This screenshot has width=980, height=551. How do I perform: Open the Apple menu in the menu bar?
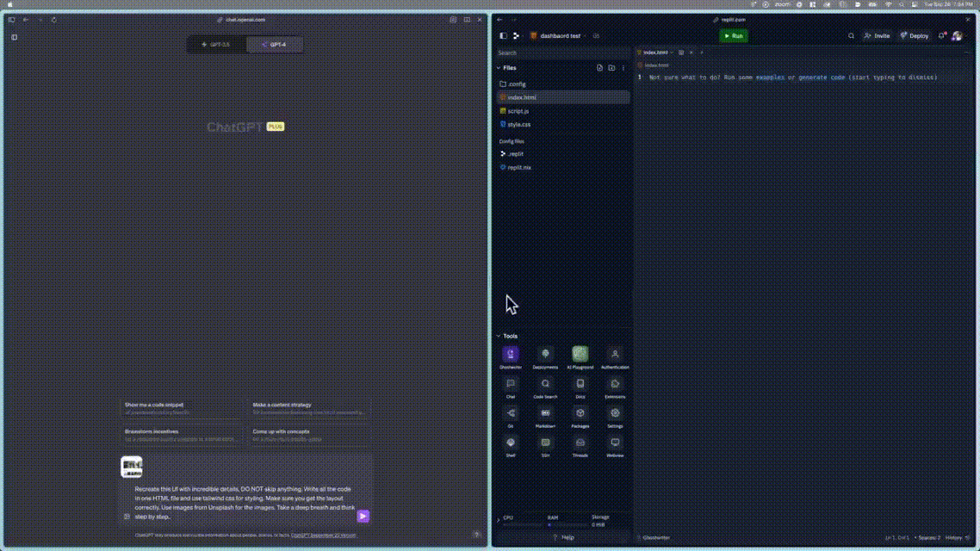tap(9, 4)
